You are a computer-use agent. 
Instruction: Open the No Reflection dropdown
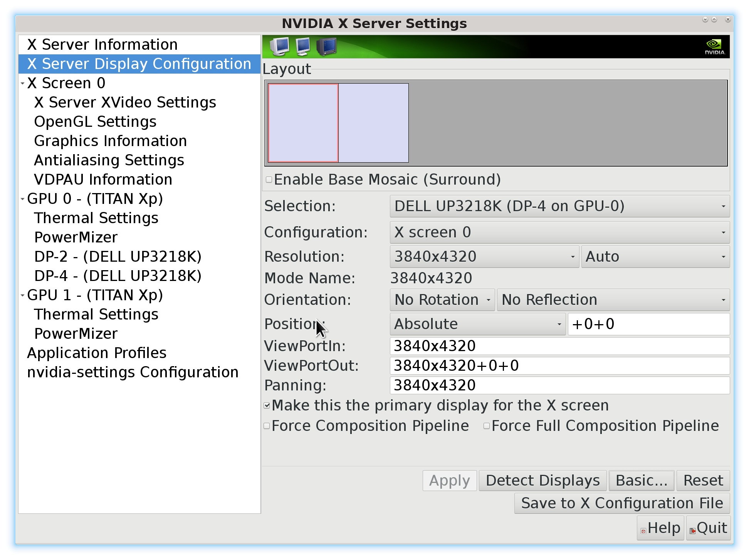click(613, 300)
